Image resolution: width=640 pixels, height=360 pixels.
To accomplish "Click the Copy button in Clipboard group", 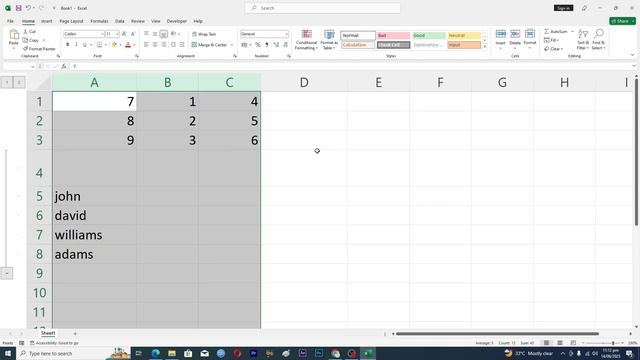I will pyautogui.click(x=31, y=40).
